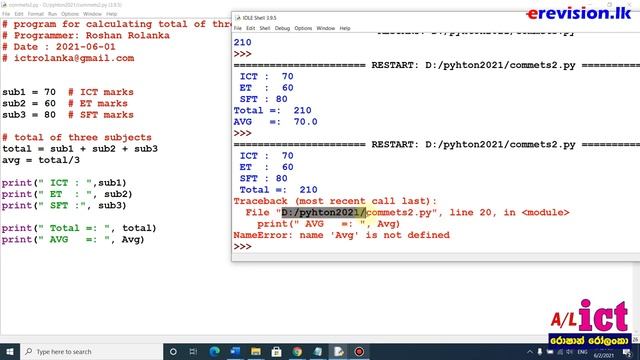Click the comment '# total of three subjects'
This screenshot has width=640, height=360.
(x=77, y=137)
